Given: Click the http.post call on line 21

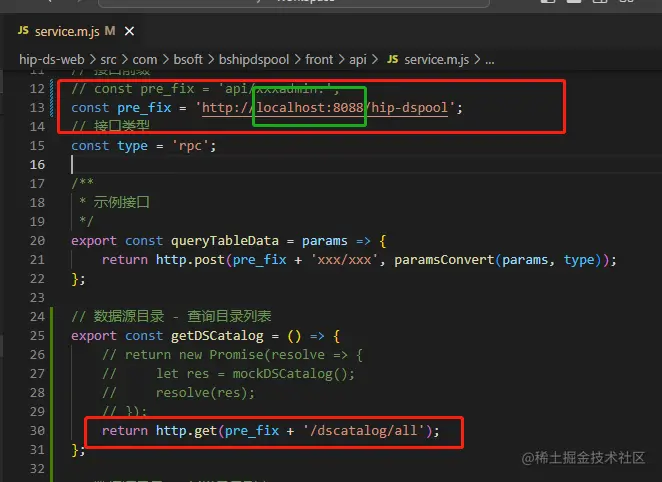Looking at the screenshot, I should coord(190,260).
